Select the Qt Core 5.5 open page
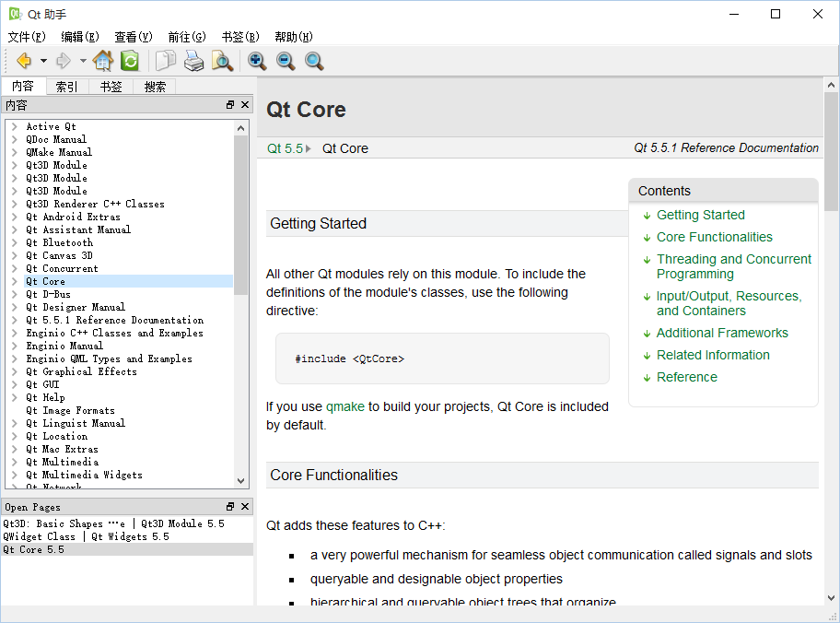 (x=127, y=549)
